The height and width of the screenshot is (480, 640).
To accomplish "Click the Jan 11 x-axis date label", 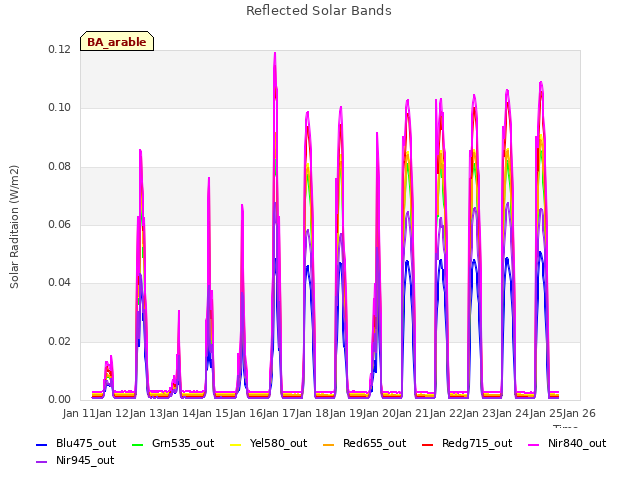I will coord(79,413).
